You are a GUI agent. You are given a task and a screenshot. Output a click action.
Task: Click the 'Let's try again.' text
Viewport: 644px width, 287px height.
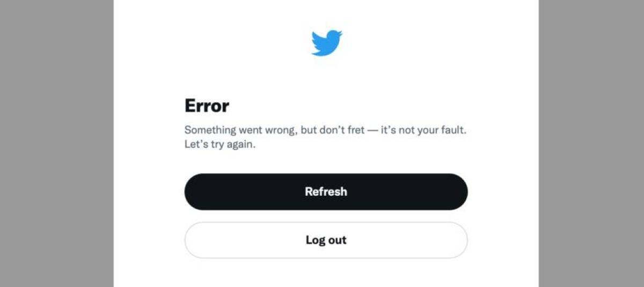(220, 145)
